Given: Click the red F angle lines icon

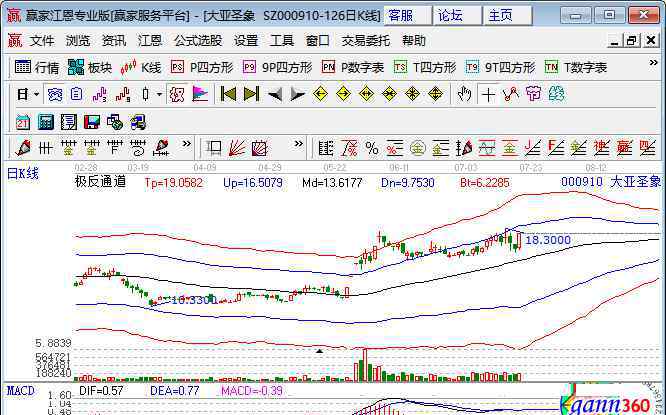Looking at the screenshot, I should click(556, 148).
